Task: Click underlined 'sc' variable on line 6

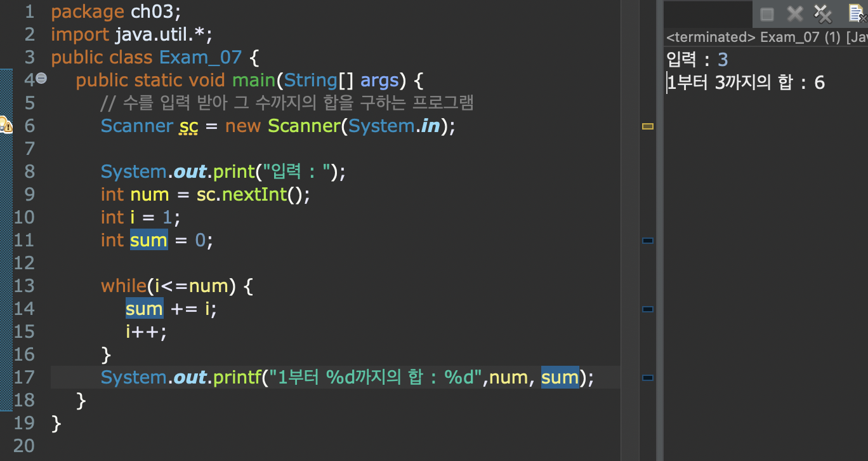Action: [x=188, y=126]
